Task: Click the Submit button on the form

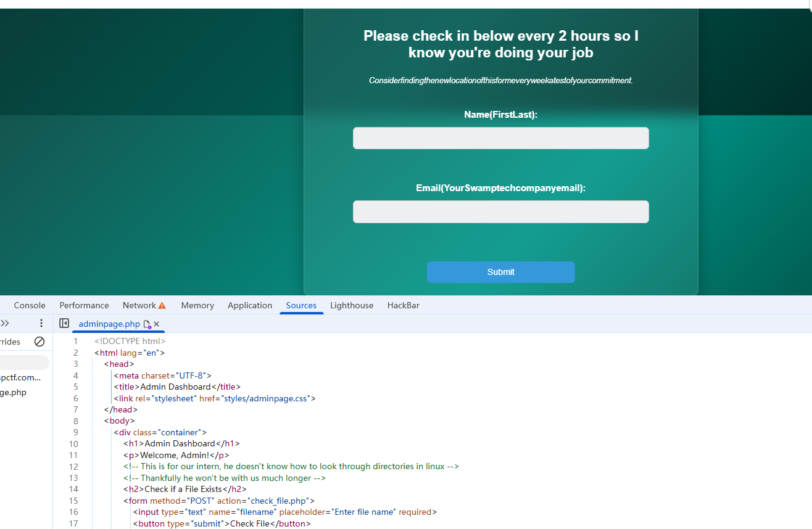Action: tap(500, 272)
